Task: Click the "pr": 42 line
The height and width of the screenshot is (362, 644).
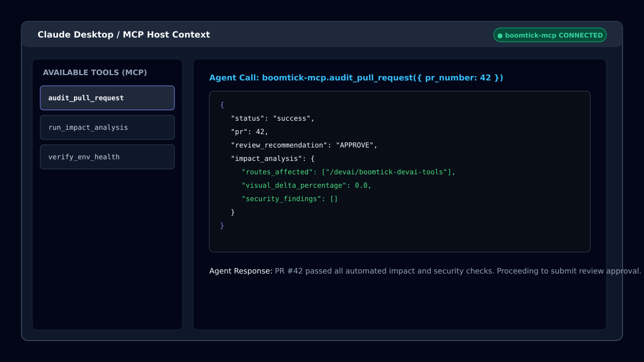Action: pyautogui.click(x=250, y=132)
